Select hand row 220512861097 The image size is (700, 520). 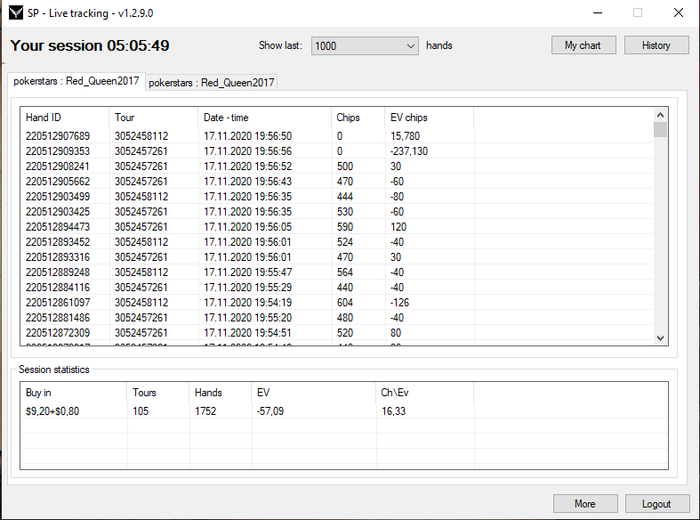[337, 303]
